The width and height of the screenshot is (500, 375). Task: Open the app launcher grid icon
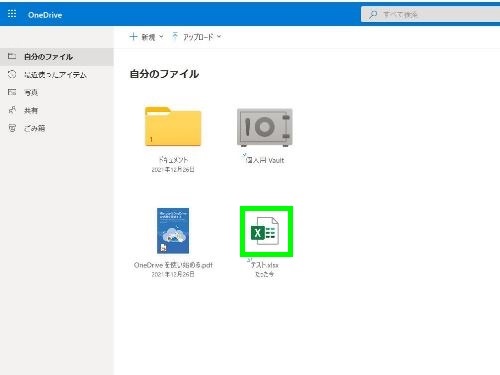[12, 14]
